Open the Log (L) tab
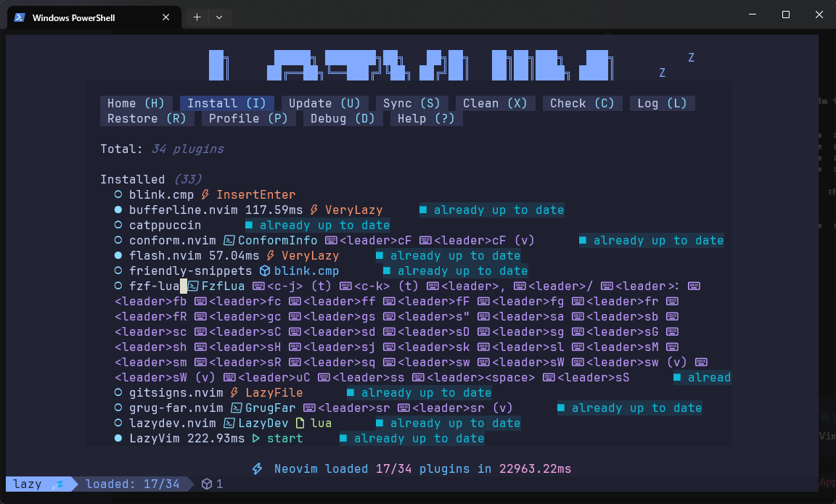This screenshot has height=504, width=836. [662, 104]
